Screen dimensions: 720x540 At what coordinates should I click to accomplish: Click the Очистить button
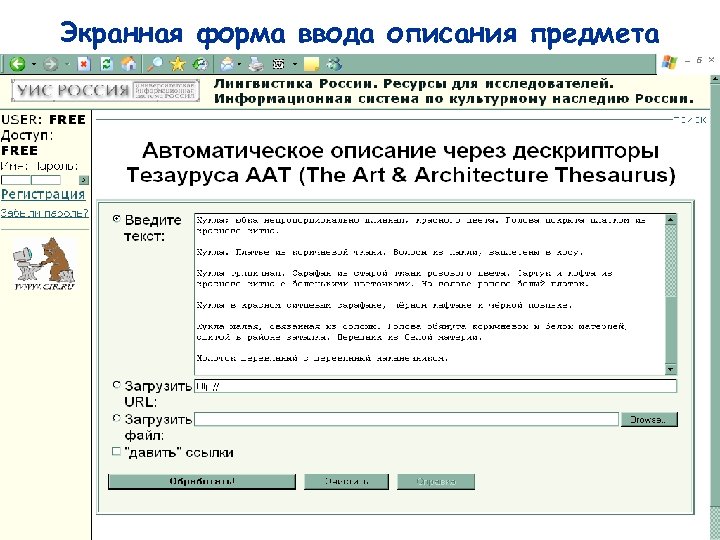click(x=346, y=482)
